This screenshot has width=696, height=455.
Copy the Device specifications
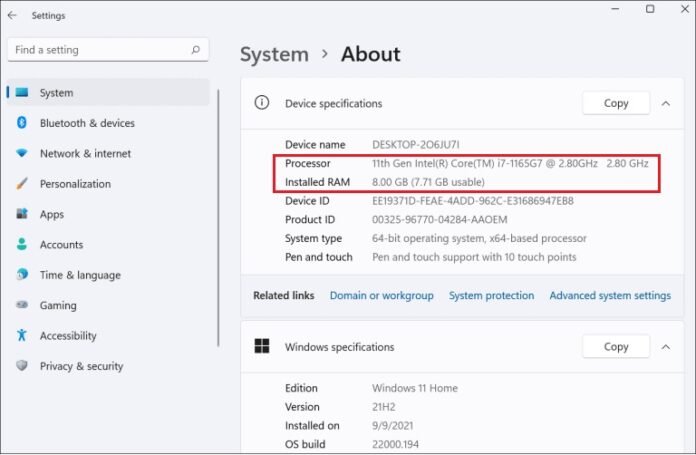click(616, 103)
